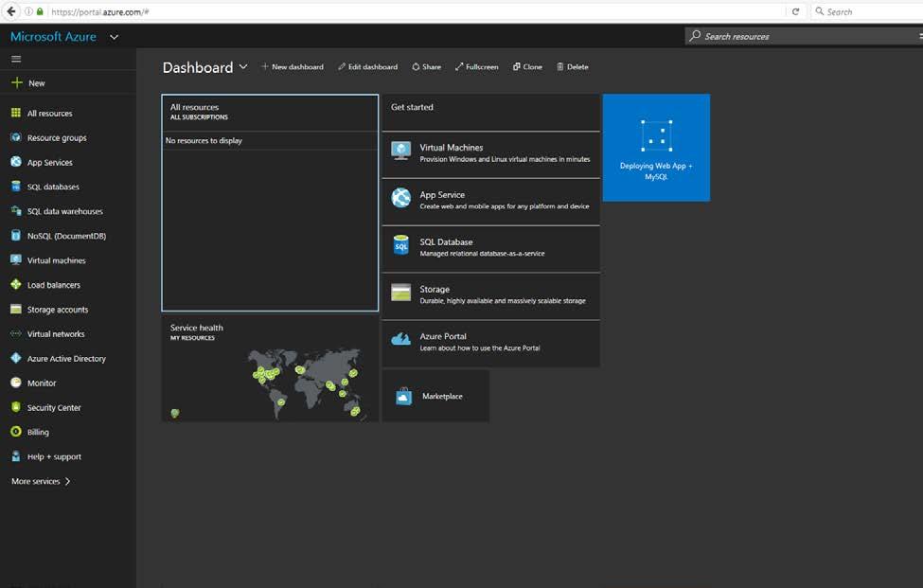Click 'Durable, highly available' storage description

[503, 301]
